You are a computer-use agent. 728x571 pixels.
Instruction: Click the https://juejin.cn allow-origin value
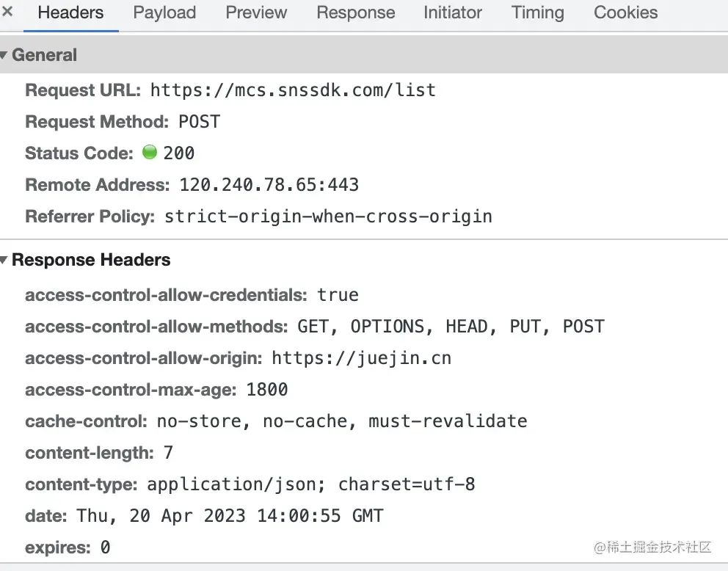coord(361,358)
